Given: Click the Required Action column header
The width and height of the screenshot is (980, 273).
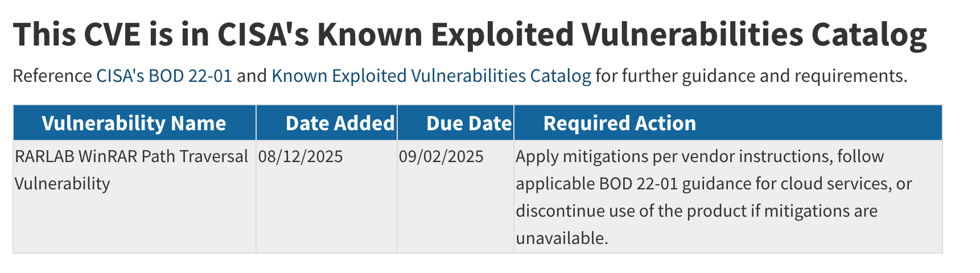Looking at the screenshot, I should pos(619,123).
